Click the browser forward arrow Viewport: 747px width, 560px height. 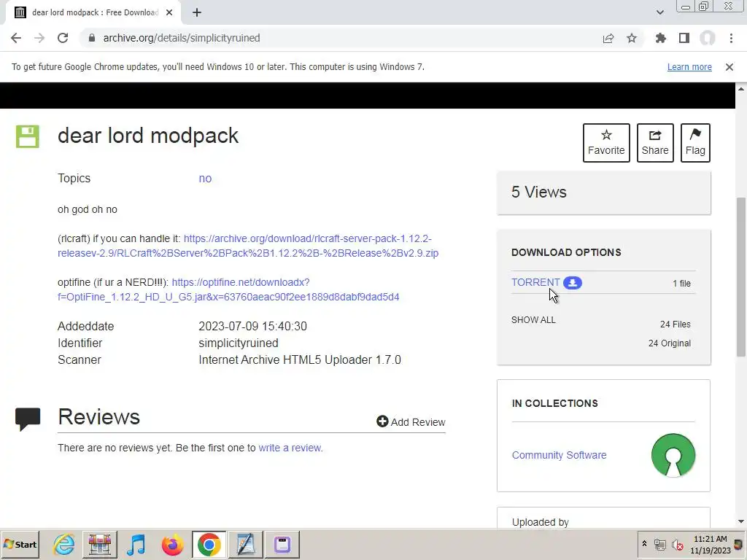(x=39, y=38)
